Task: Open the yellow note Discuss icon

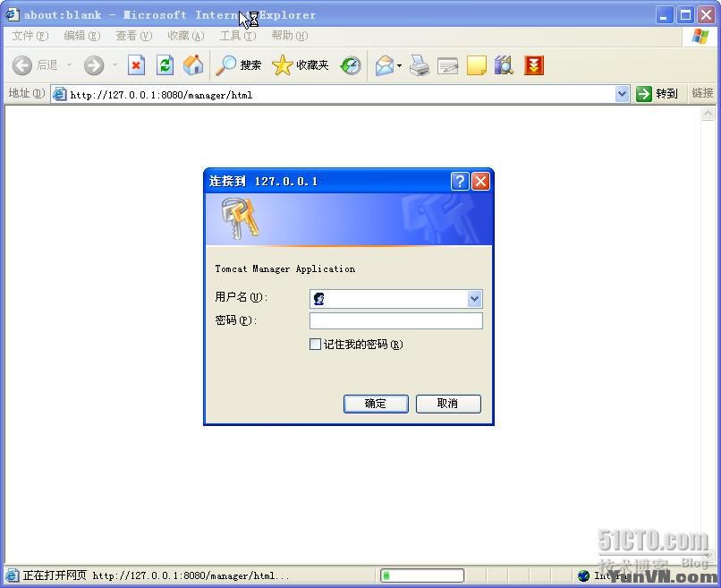Action: click(477, 65)
